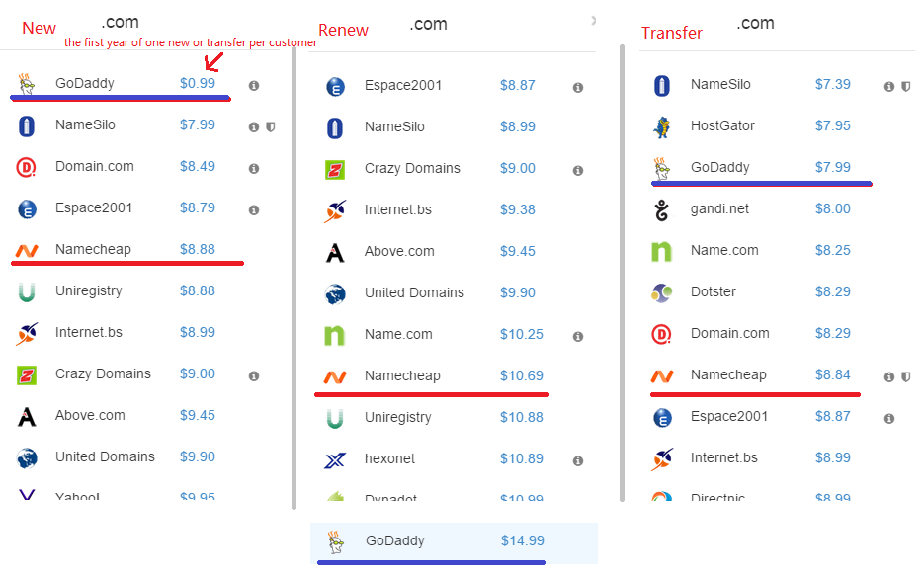Open the .com selector above the Transfer list

coord(755,22)
